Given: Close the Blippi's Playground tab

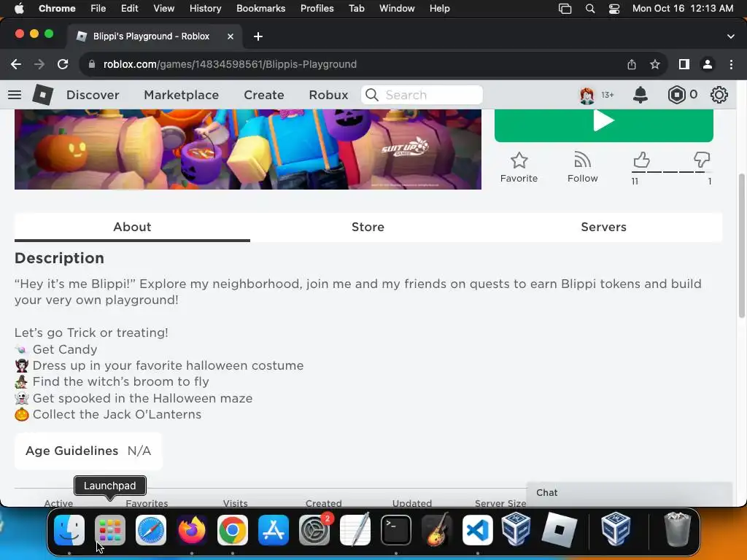Looking at the screenshot, I should (x=231, y=36).
